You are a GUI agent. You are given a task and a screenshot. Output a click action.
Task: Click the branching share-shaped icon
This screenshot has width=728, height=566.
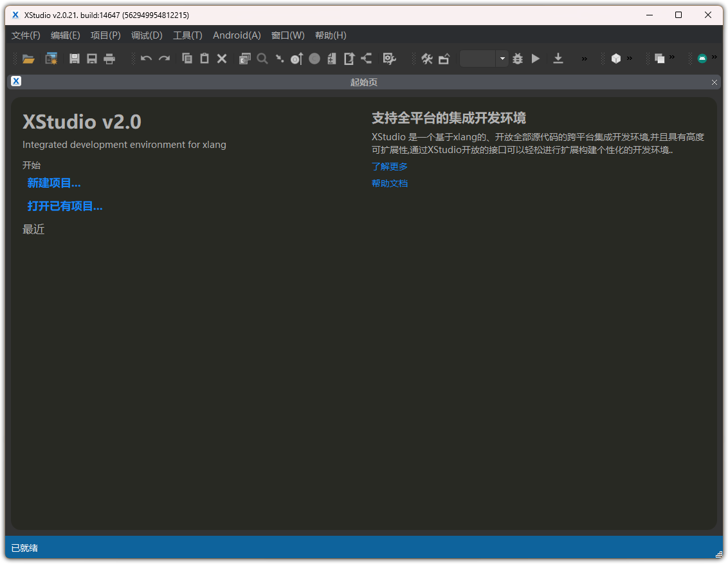click(367, 59)
